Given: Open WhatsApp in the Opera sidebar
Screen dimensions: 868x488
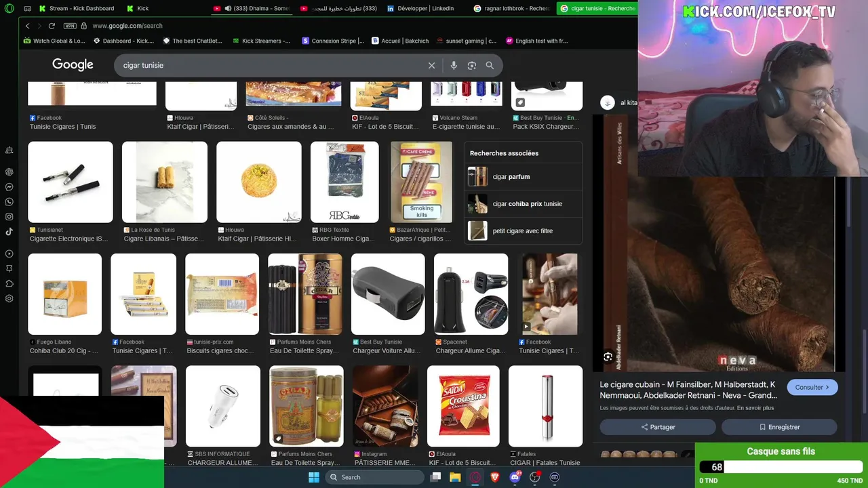Looking at the screenshot, I should (x=9, y=202).
